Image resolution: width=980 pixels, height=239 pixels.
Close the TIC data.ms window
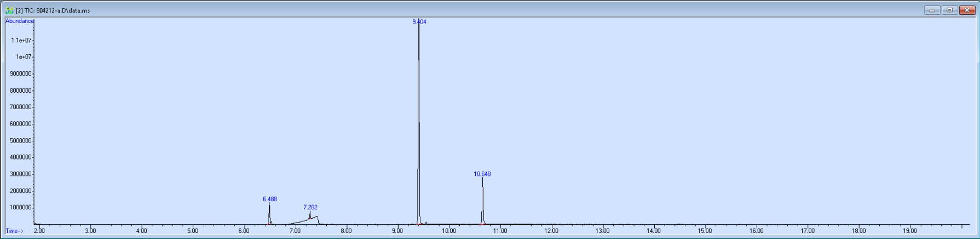pos(967,10)
